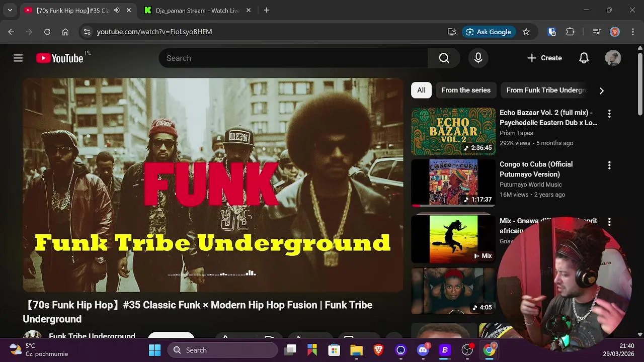Open the Bitwarden shield extension icon
Viewport: 644px width, 362px height.
pos(552,32)
